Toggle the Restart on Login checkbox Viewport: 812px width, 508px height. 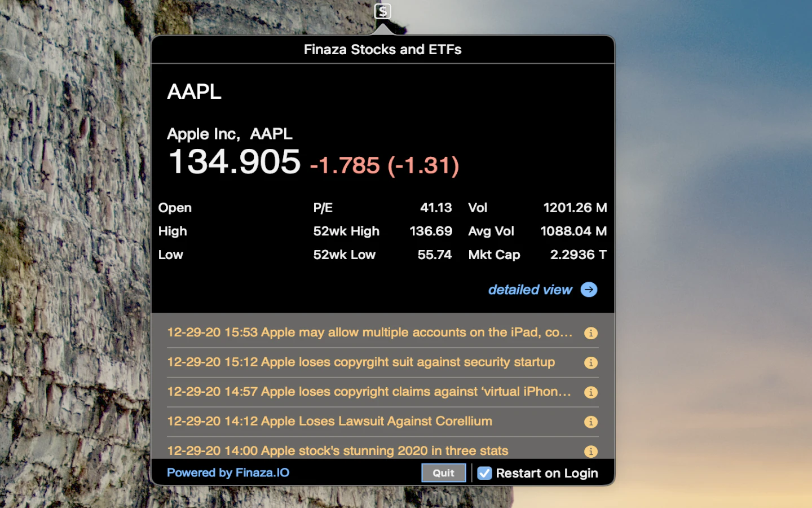coord(484,473)
